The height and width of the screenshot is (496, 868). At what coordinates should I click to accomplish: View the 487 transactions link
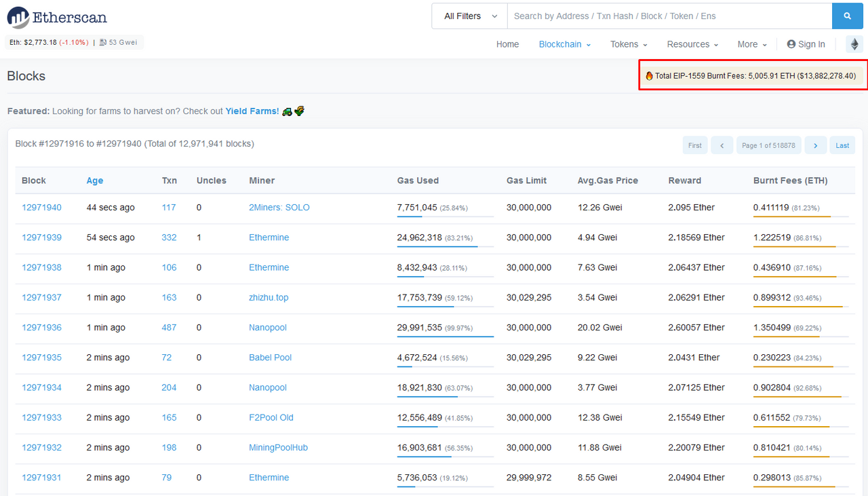tap(169, 327)
